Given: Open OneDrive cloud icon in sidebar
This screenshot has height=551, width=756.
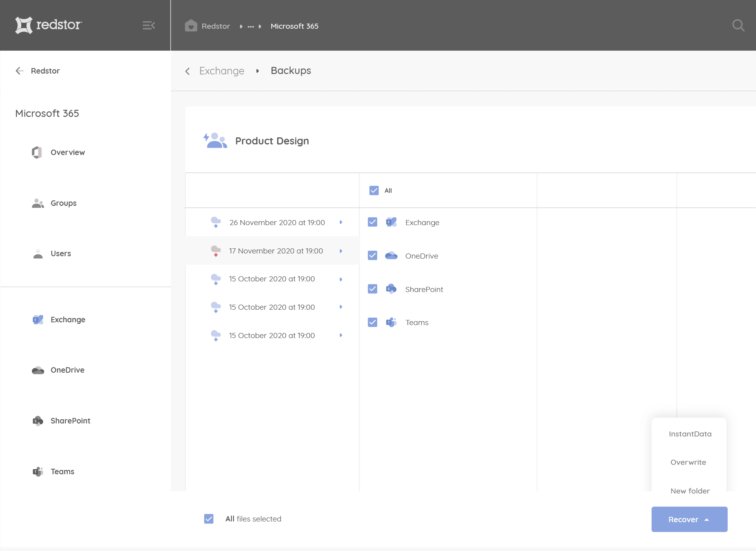Looking at the screenshot, I should 38,370.
